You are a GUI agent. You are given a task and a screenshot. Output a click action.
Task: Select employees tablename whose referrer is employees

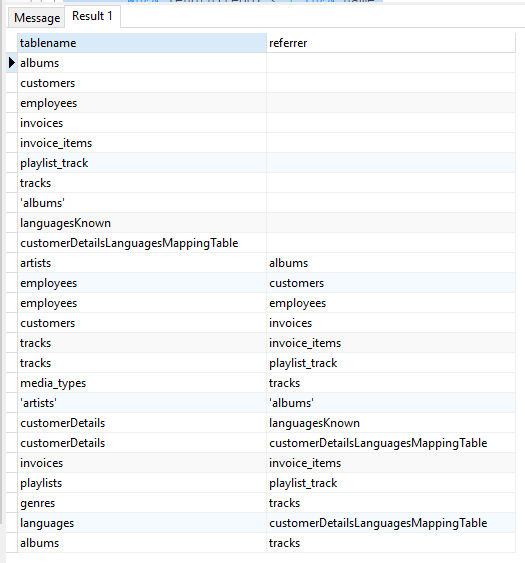142,303
